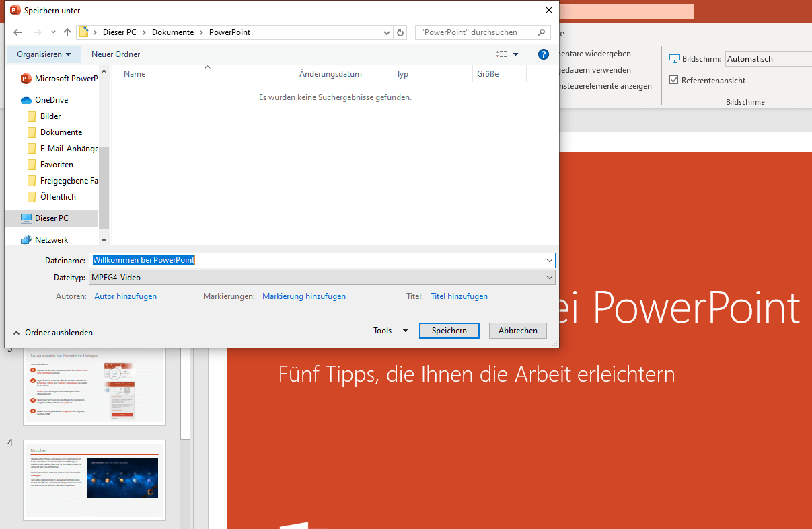Expand the address bar history dropdown
The height and width of the screenshot is (529, 812).
[x=387, y=32]
